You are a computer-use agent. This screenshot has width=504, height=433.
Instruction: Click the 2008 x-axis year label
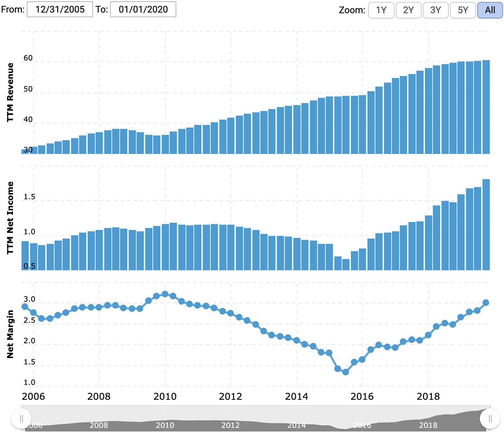tap(99, 397)
